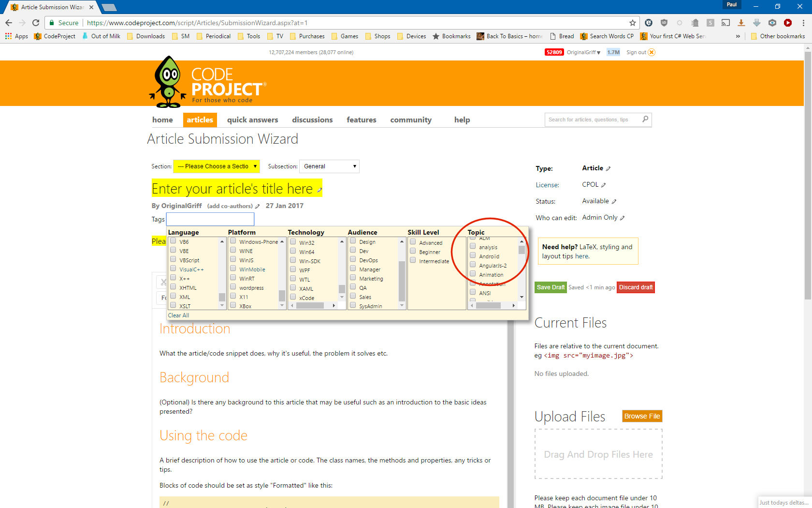This screenshot has width=812, height=508.
Task: Edit co-authors pencil icon
Action: click(x=257, y=207)
